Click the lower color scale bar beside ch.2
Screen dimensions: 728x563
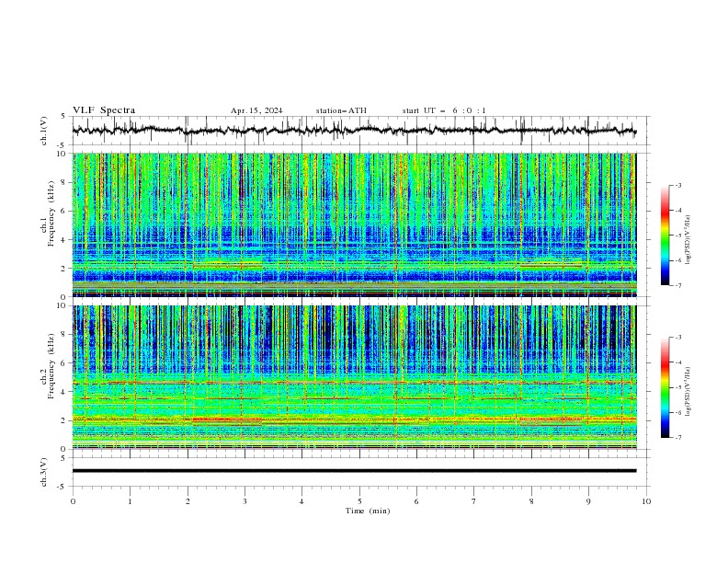click(665, 387)
